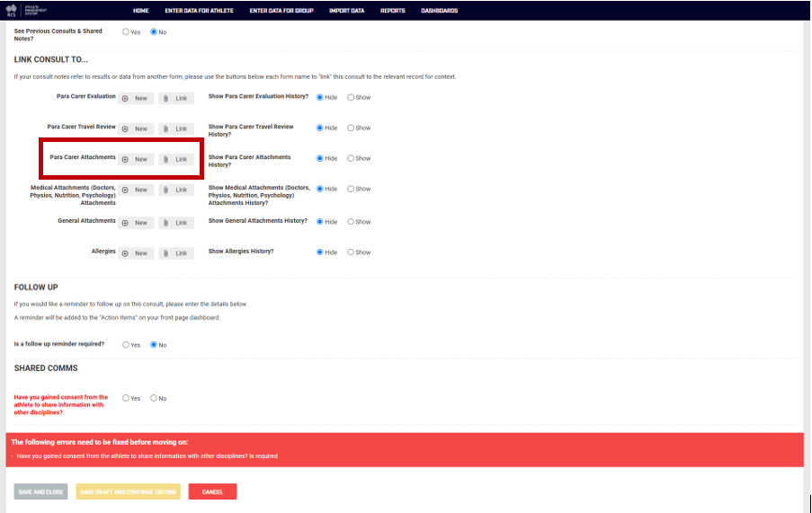
Task: Show Para Carer Evaluation History
Action: tap(351, 97)
